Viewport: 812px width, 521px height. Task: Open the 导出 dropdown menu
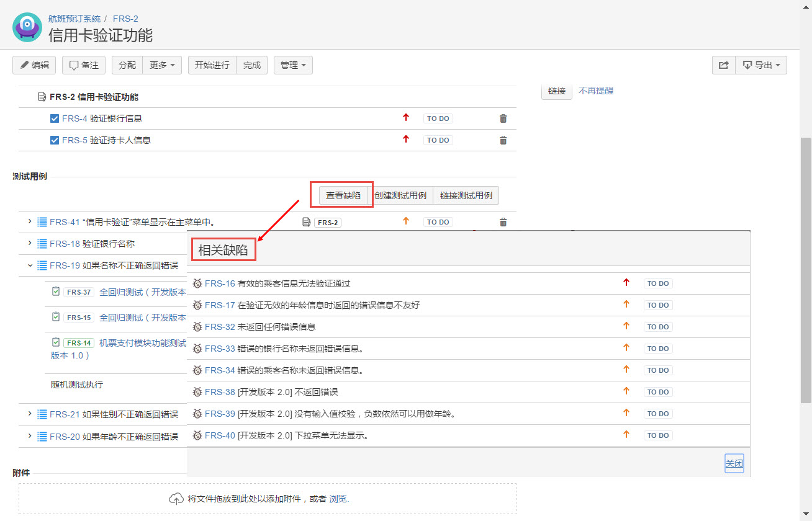pyautogui.click(x=761, y=65)
